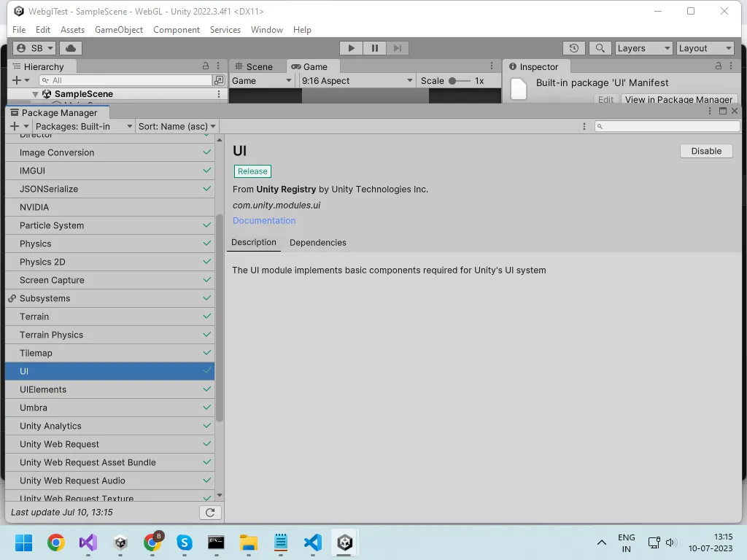Open the Component menu
This screenshot has height=560, width=747.
[x=177, y=29]
